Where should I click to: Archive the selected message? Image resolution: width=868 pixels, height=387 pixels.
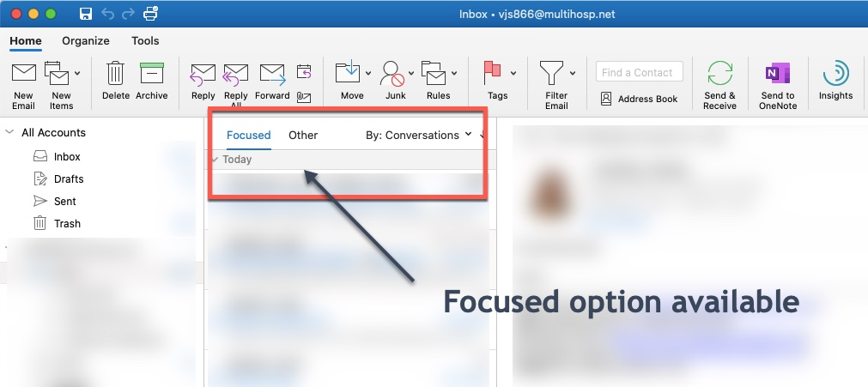tap(152, 82)
